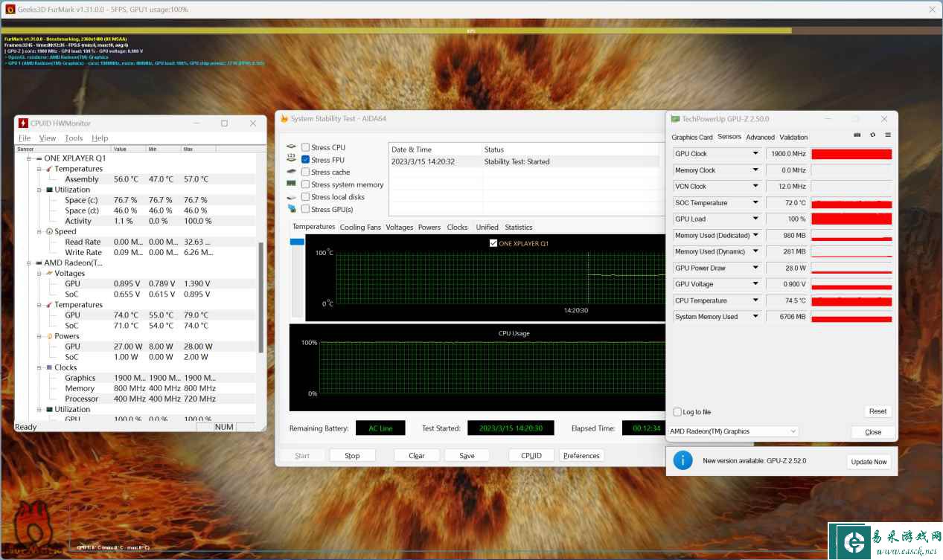Enable the Stress CPU checkbox
943x560 pixels.
pos(305,147)
